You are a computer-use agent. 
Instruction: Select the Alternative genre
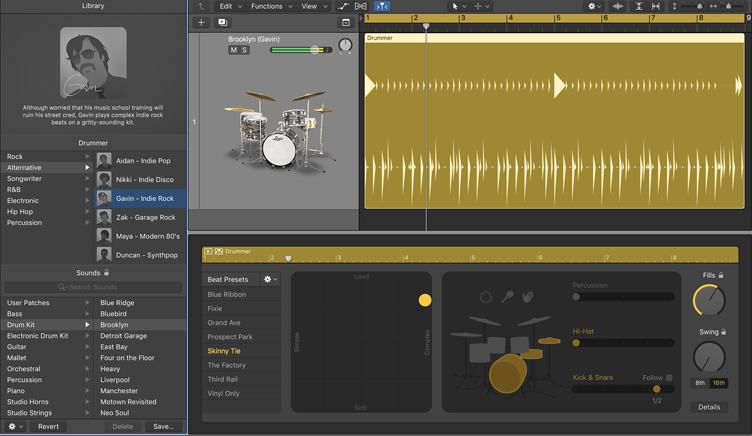point(47,167)
